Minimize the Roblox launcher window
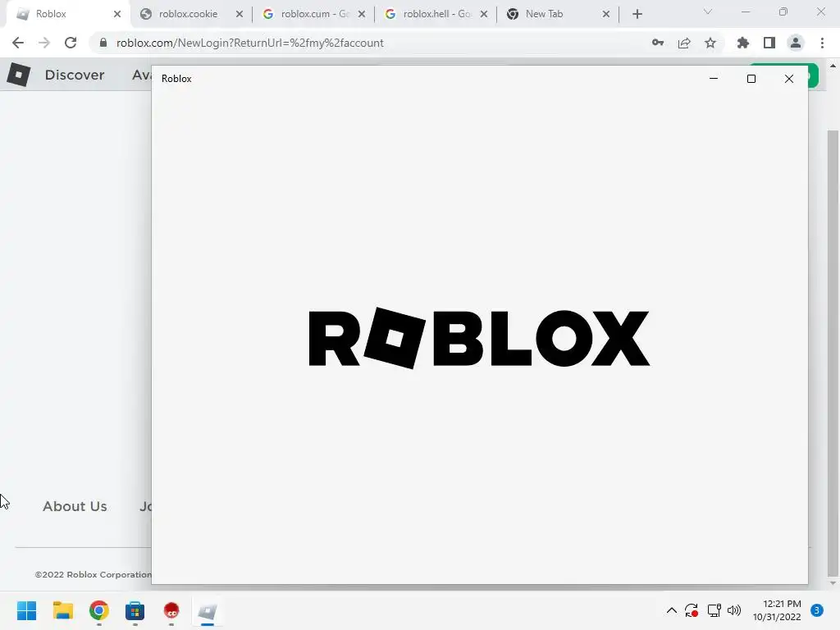This screenshot has height=630, width=840. [714, 79]
